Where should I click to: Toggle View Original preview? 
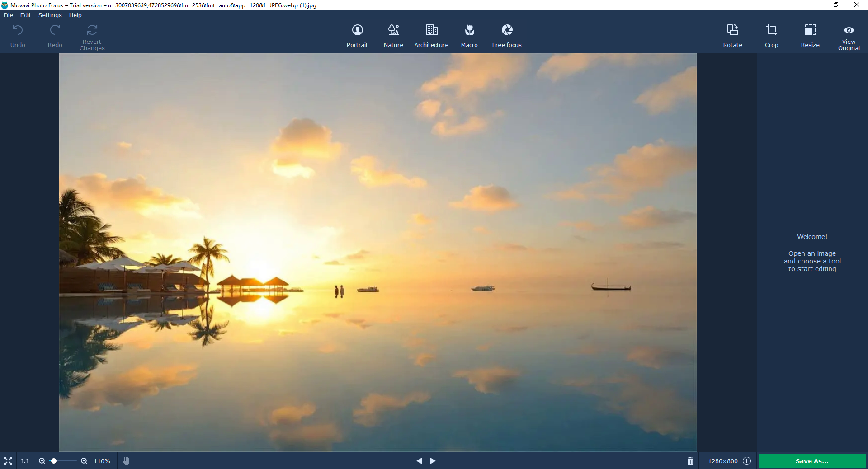coord(849,37)
